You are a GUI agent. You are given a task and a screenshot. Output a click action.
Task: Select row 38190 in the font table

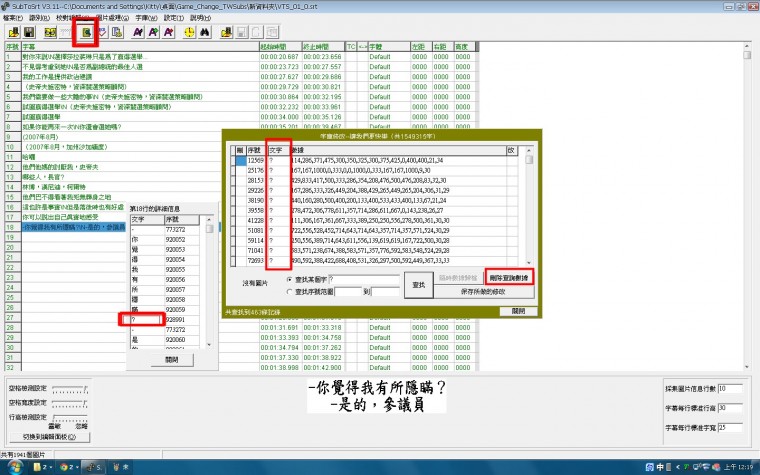[x=376, y=201]
